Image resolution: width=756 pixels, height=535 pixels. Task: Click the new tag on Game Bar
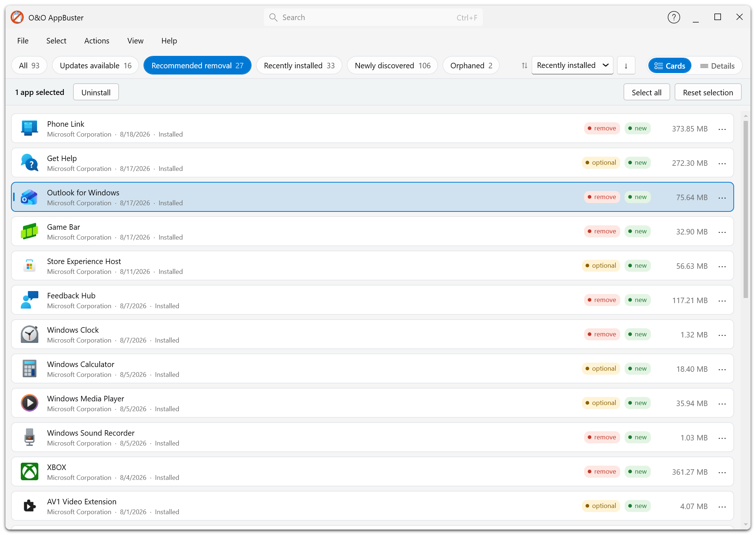637,231
